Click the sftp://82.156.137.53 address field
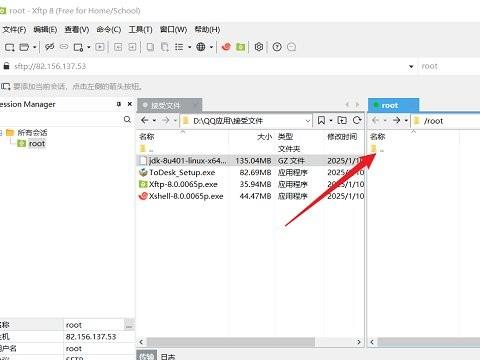Viewport: 480px width, 360px height. (210, 66)
